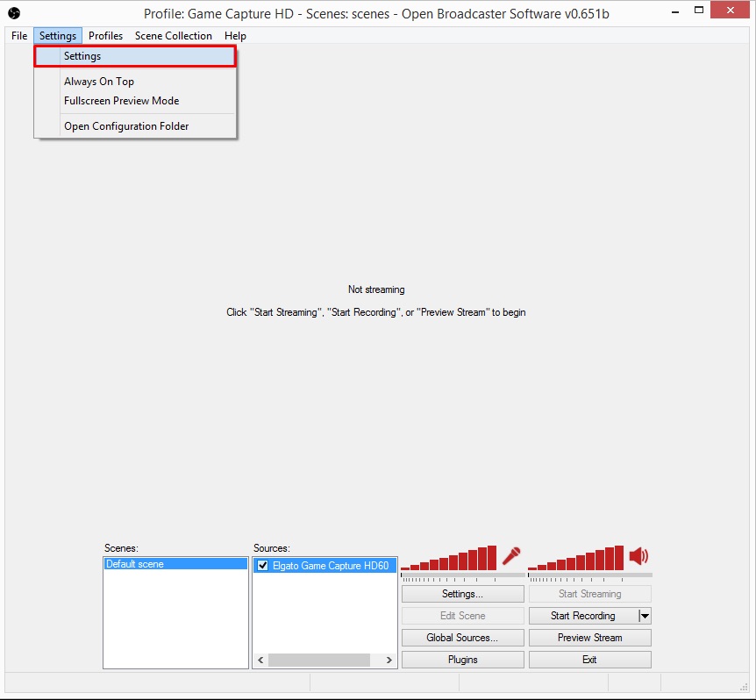
Task: Uncheck Elgato Game Capture HD60 source
Action: pos(263,565)
